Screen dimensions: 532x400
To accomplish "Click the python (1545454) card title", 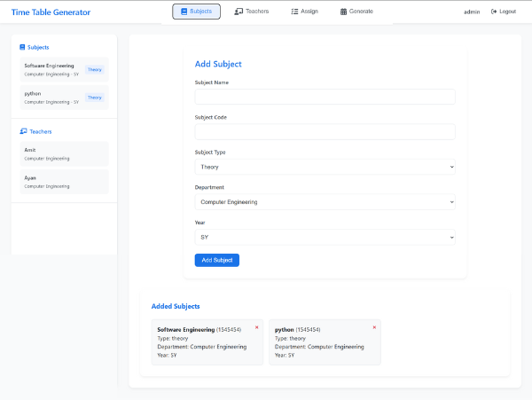I will pyautogui.click(x=298, y=329).
